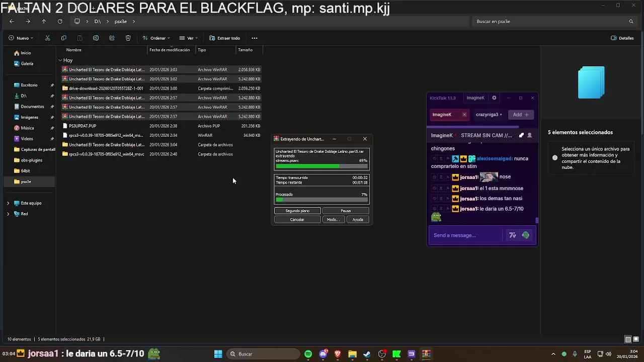Switch to details list view in status bar
Image resolution: width=644 pixels, height=362 pixels.
(628, 339)
